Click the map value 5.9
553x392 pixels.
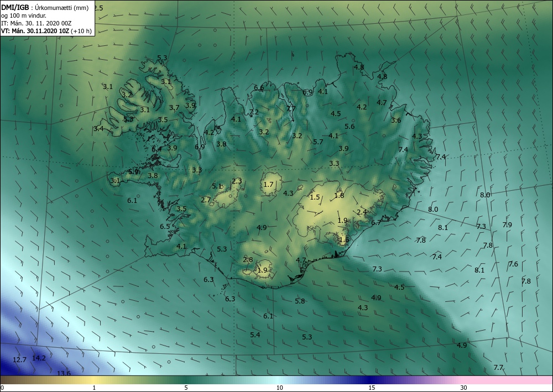[x=133, y=172]
